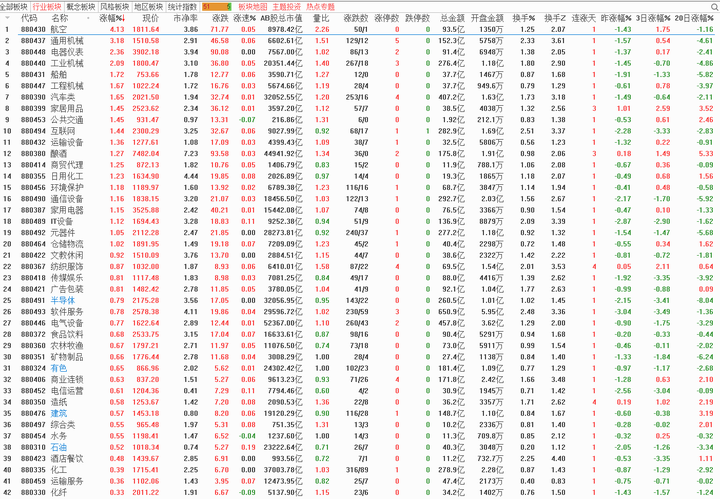Select the 工程机械 sector name
Viewport: 720px width, 499px height.
pos(67,86)
